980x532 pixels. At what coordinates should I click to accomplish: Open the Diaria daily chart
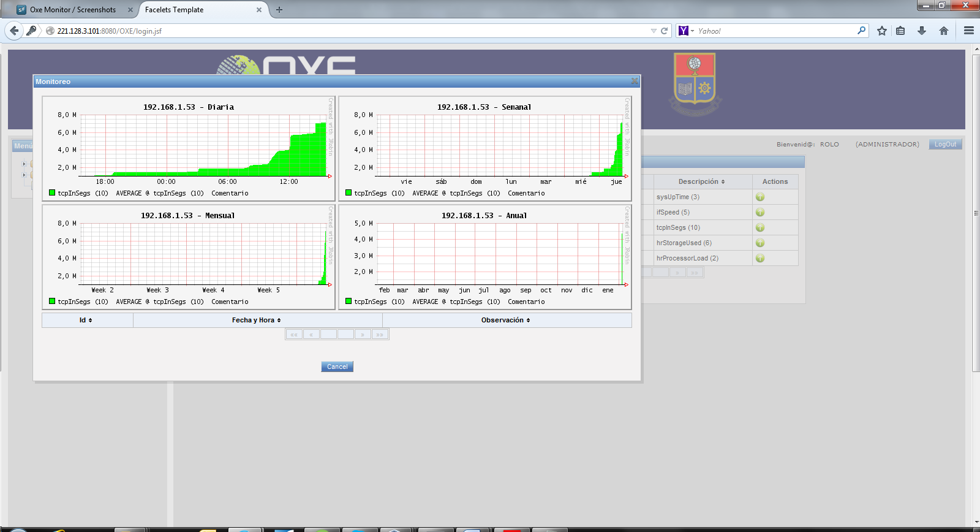click(x=189, y=148)
